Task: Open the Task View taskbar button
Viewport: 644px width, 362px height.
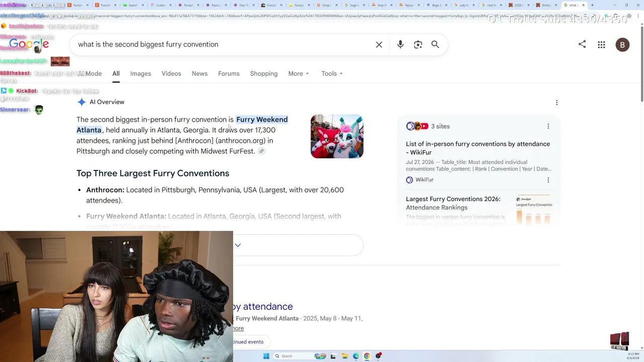Action: 333,356
